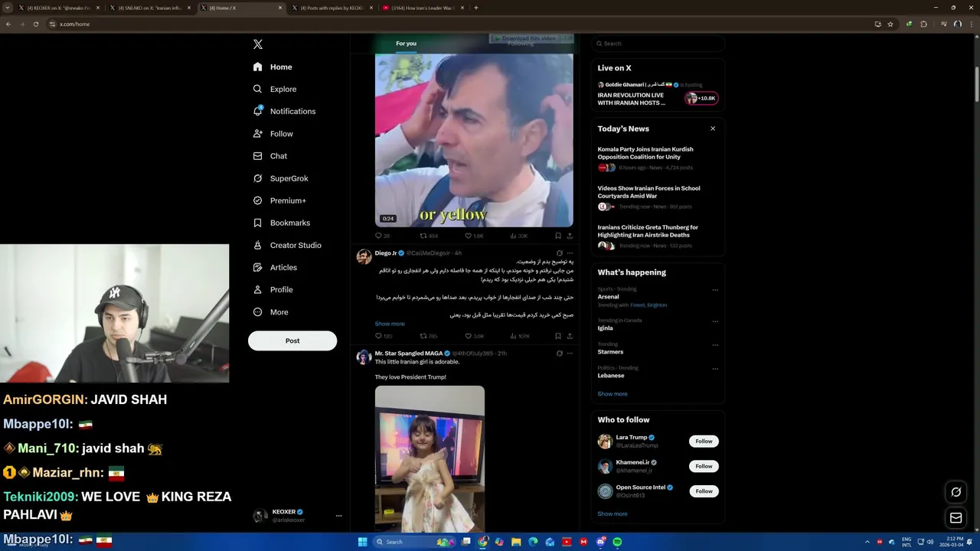The height and width of the screenshot is (551, 980).
Task: Open KEOXER account menu dots
Action: pyautogui.click(x=338, y=516)
